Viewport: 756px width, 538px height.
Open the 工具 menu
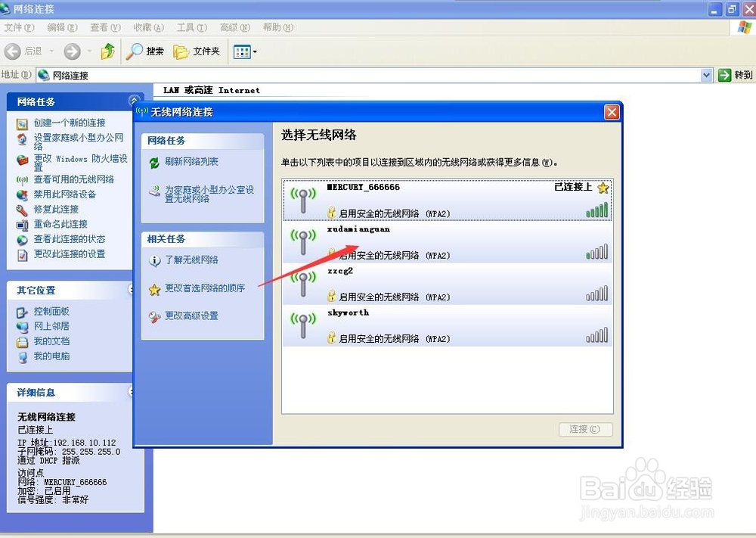[x=190, y=27]
